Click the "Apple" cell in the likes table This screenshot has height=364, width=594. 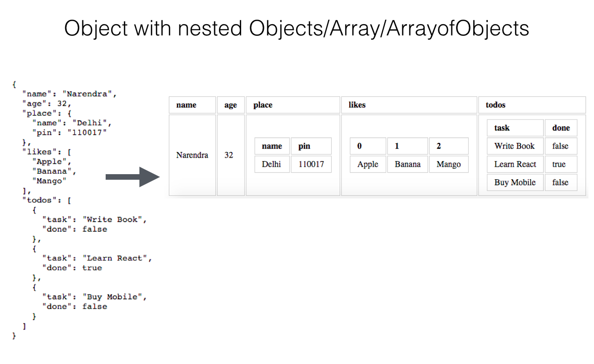point(368,164)
